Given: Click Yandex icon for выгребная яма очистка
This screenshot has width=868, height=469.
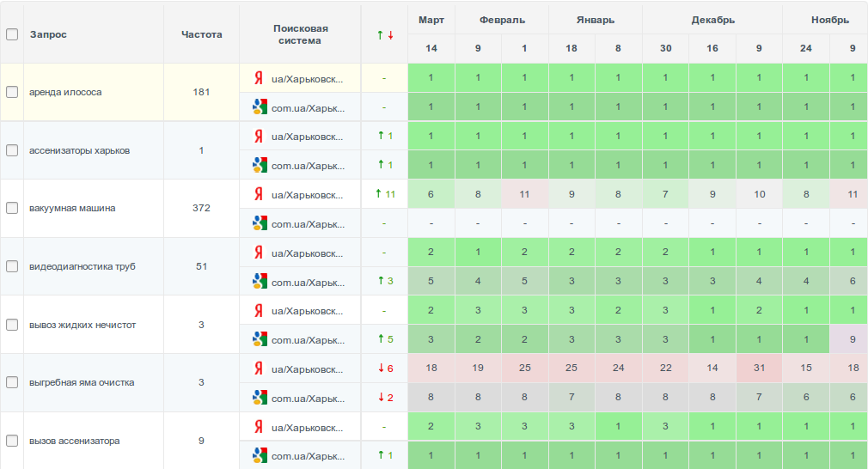Looking at the screenshot, I should [257, 368].
